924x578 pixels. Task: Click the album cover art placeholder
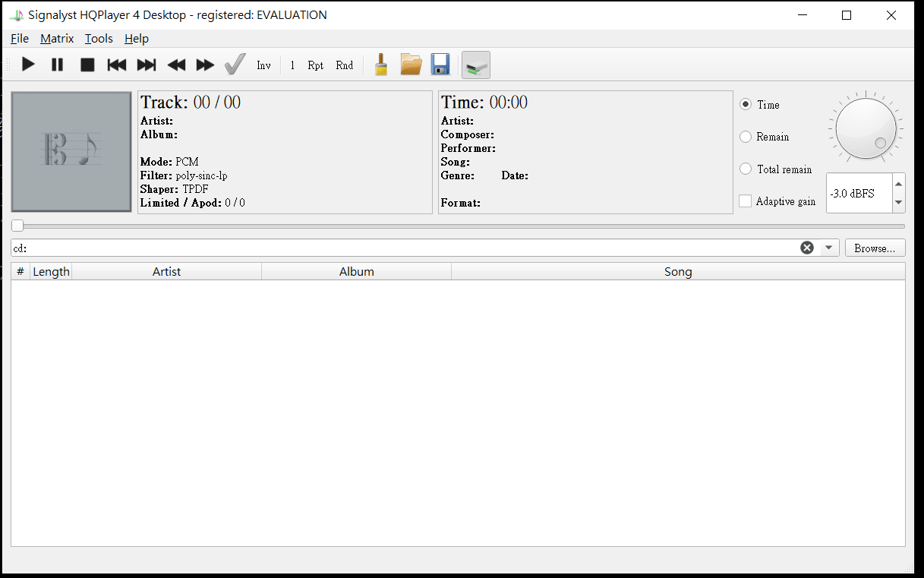click(x=71, y=152)
